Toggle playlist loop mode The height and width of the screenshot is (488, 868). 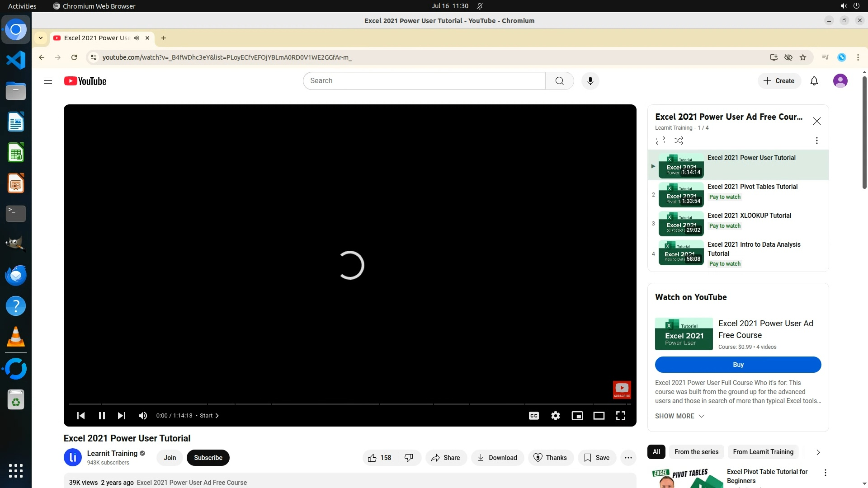point(660,141)
